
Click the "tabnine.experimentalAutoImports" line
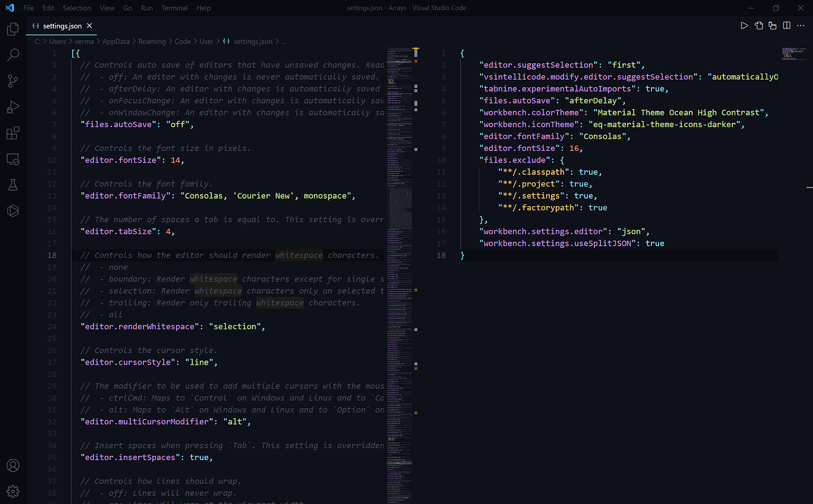(x=574, y=89)
